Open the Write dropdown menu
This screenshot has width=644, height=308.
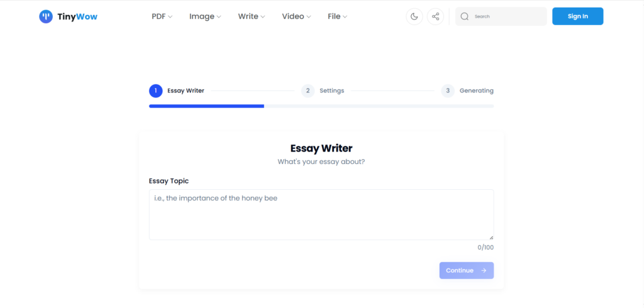(x=252, y=16)
